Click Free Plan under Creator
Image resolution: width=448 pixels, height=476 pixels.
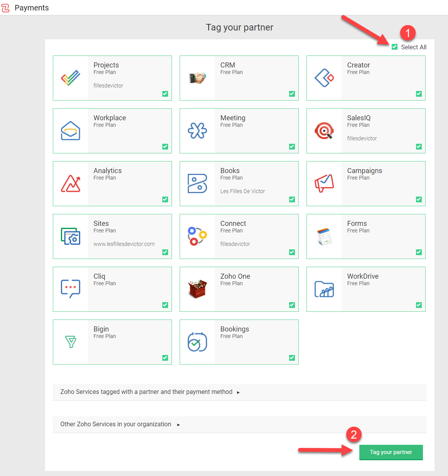tap(358, 72)
